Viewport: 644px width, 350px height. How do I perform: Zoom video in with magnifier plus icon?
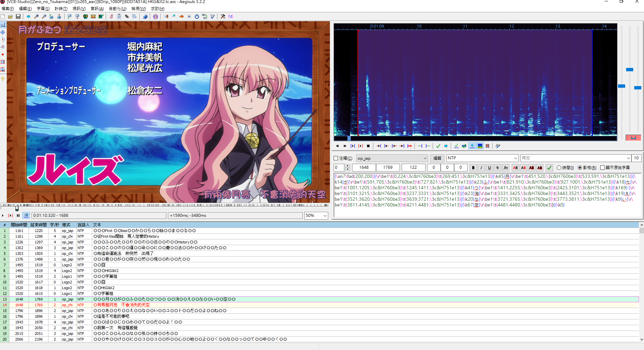36,16
